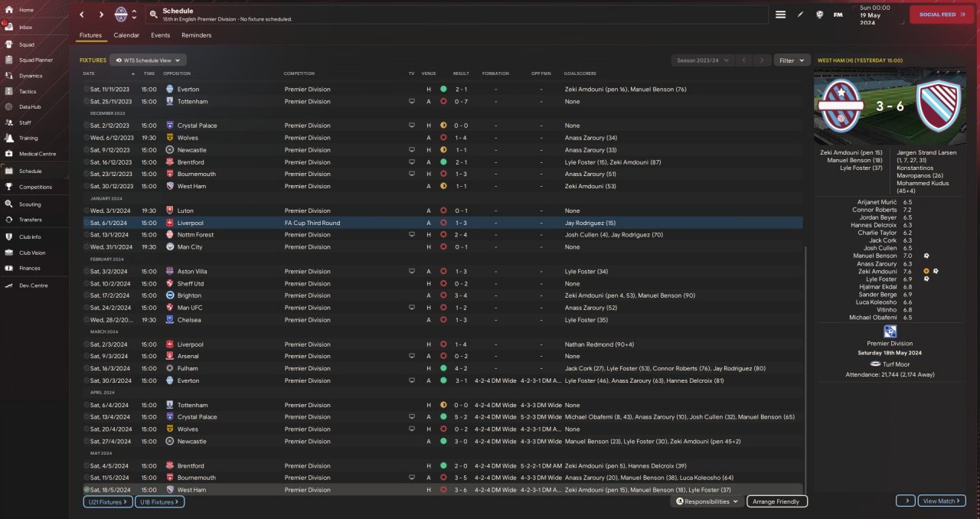Screen dimensions: 980x519
Task: Go forward with the right arrow
Action: (101, 15)
